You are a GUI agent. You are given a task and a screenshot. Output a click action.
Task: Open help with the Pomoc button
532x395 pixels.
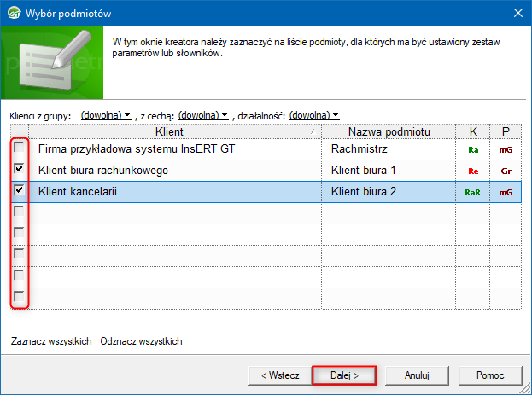click(490, 375)
